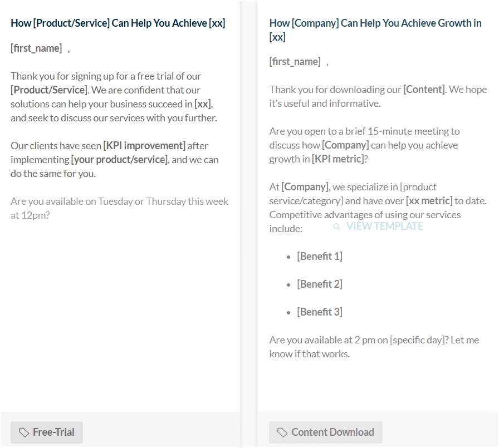
Task: Click the [xx metric] placeholder
Action: [429, 201]
